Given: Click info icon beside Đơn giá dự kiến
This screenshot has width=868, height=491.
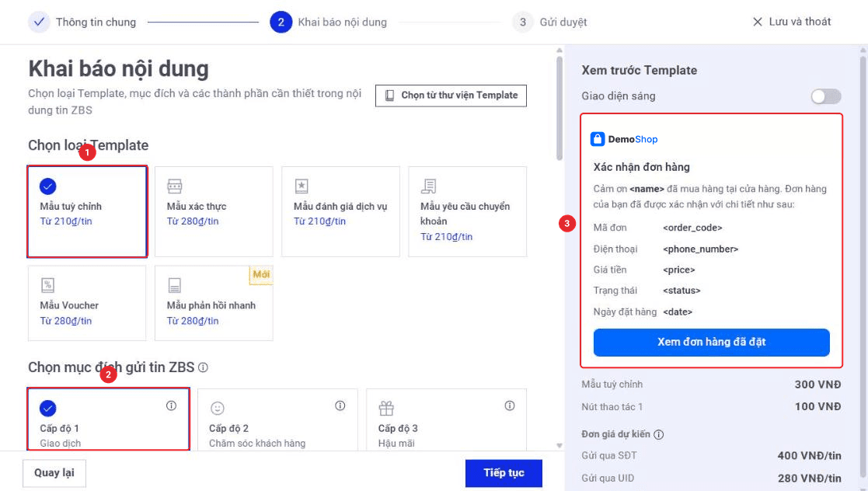Looking at the screenshot, I should point(658,434).
